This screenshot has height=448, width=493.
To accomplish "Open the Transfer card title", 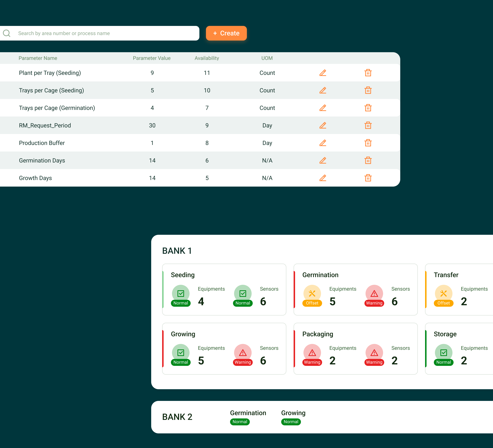I will [446, 275].
